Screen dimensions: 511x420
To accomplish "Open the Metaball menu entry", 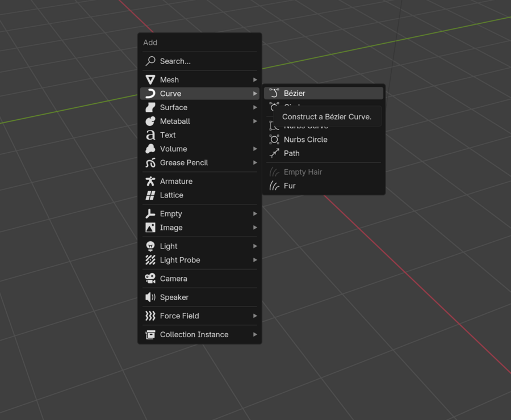I will (x=200, y=121).
